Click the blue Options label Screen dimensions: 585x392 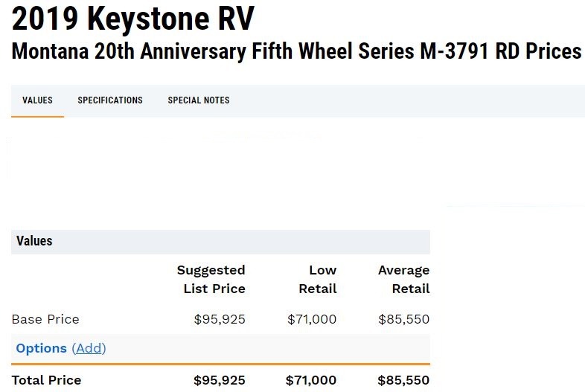(42, 348)
